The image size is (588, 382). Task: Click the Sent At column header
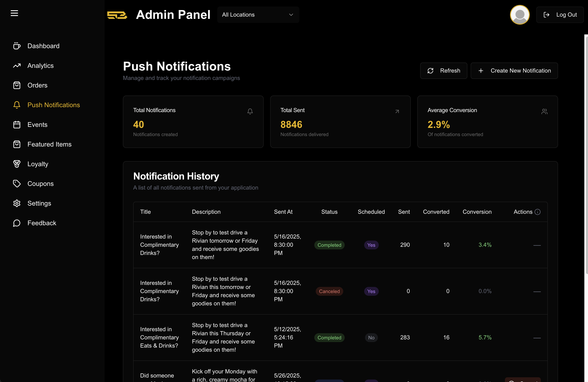[283, 212]
